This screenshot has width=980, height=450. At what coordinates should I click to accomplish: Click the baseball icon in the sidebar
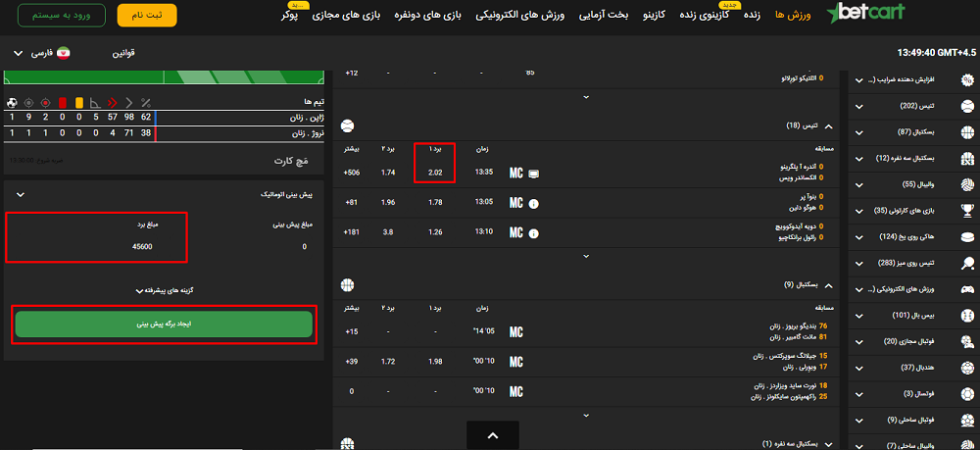click(967, 316)
